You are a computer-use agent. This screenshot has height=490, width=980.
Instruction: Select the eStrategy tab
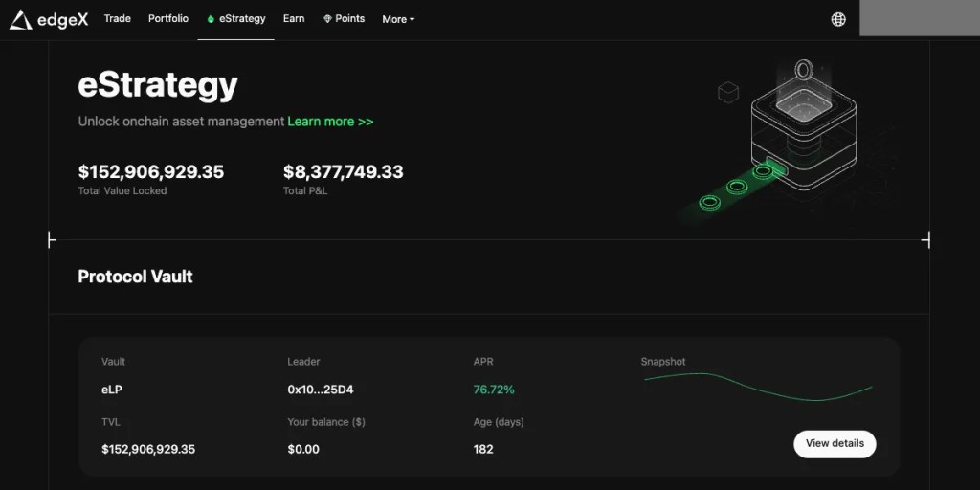236,19
